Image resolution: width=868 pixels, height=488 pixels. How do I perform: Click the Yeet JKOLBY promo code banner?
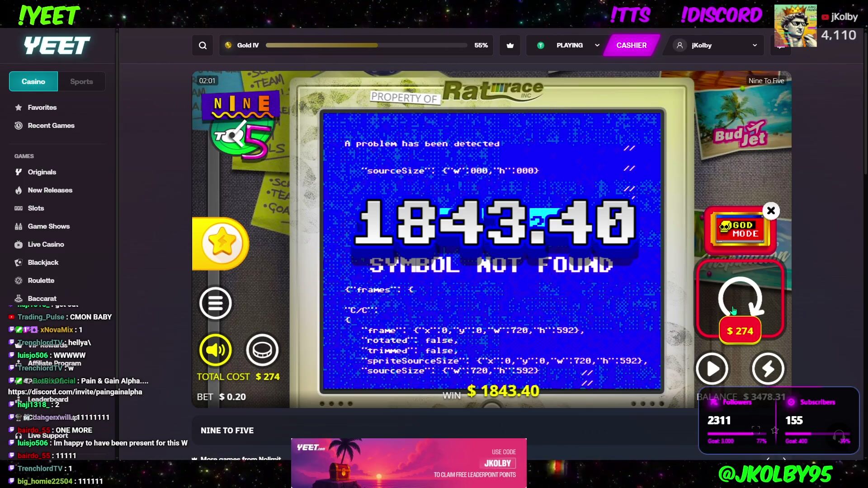pyautogui.click(x=409, y=463)
